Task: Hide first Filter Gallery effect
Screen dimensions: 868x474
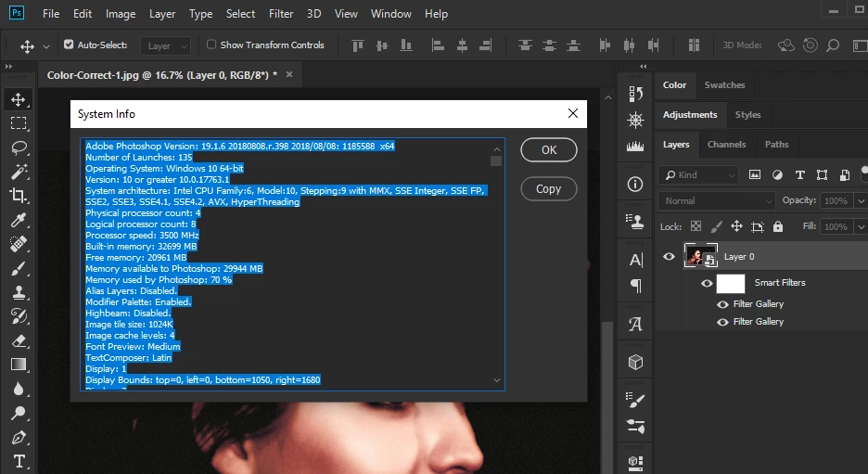Action: (x=722, y=304)
